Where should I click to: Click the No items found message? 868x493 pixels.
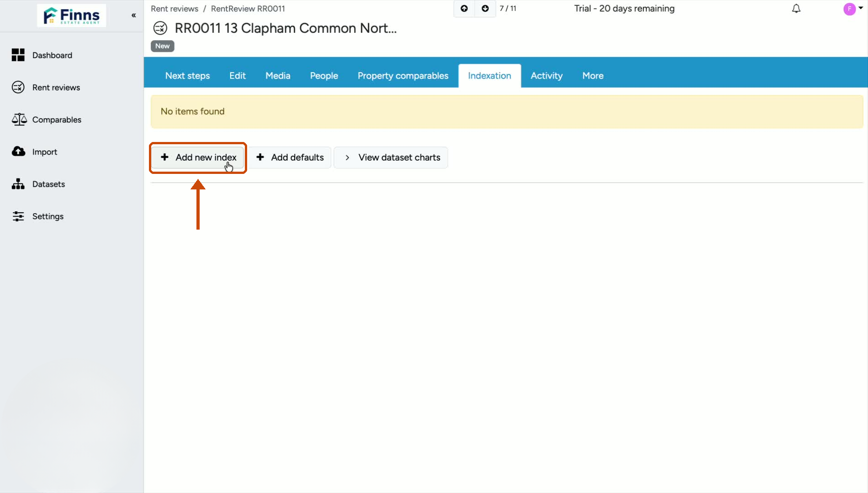coord(507,112)
